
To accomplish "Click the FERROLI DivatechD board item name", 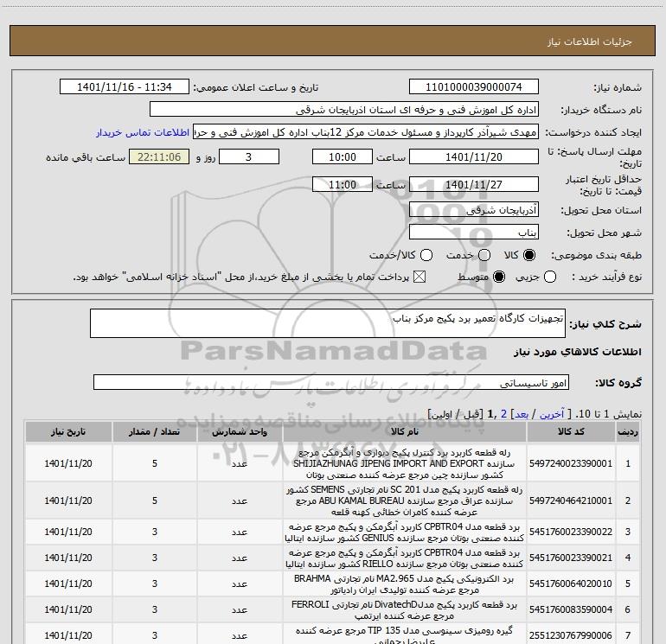I will (x=405, y=610).
